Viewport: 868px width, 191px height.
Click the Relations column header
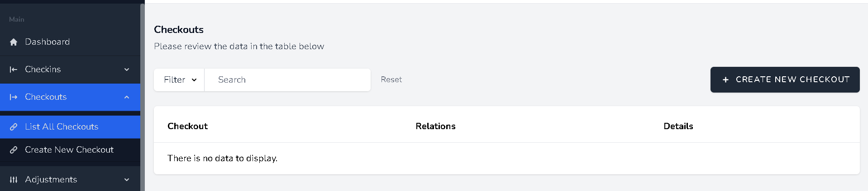click(x=435, y=126)
